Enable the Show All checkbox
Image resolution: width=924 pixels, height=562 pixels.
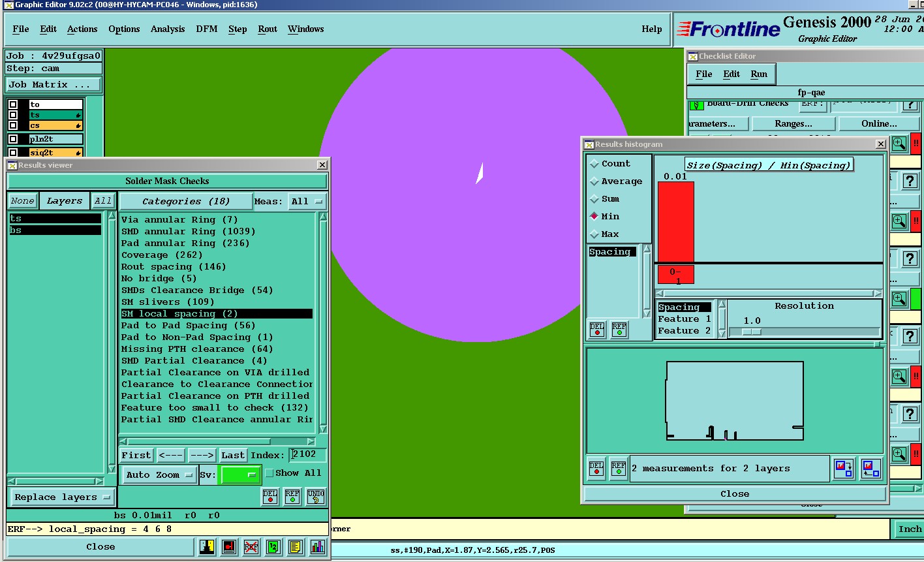pyautogui.click(x=269, y=473)
